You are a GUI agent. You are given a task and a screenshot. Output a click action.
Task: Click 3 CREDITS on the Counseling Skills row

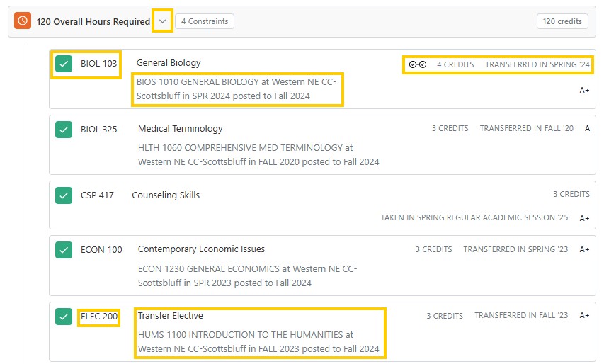click(571, 194)
